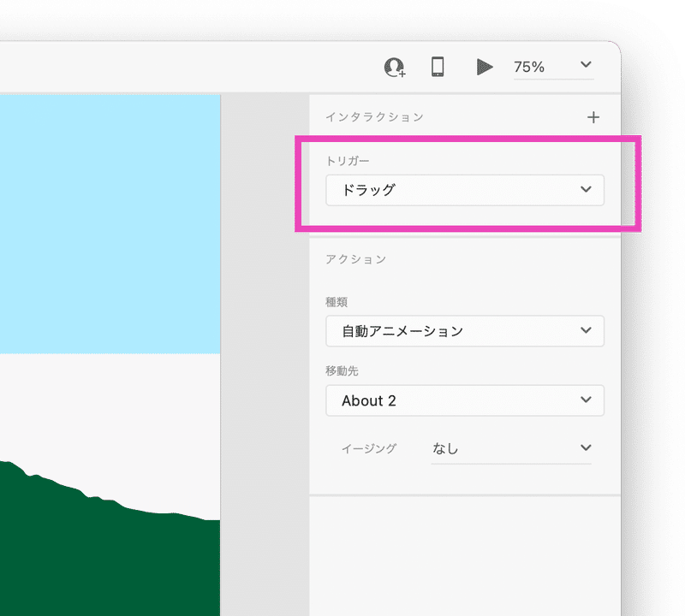The width and height of the screenshot is (685, 616).
Task: Open the 移動先 dropdown showing About 2
Action: 465,400
